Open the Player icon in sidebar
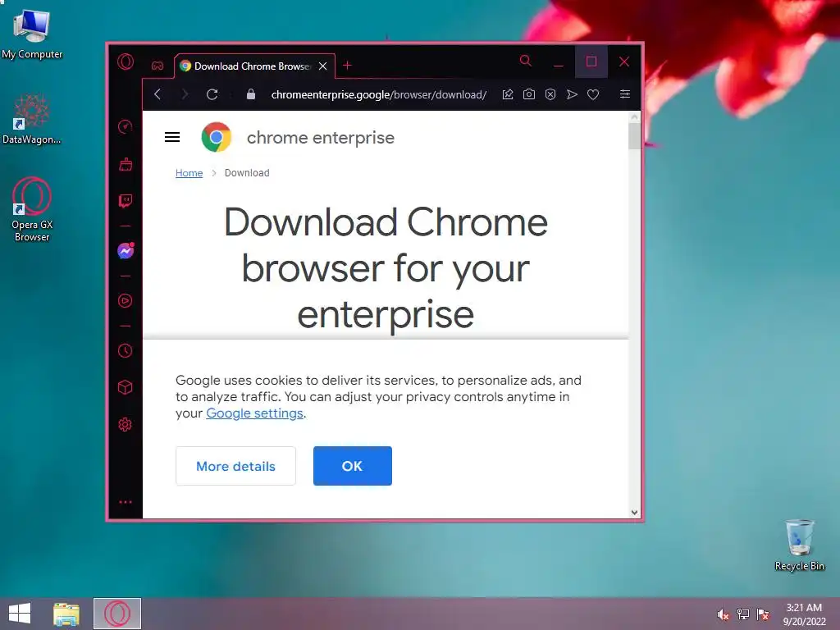This screenshot has height=630, width=840. click(x=125, y=300)
